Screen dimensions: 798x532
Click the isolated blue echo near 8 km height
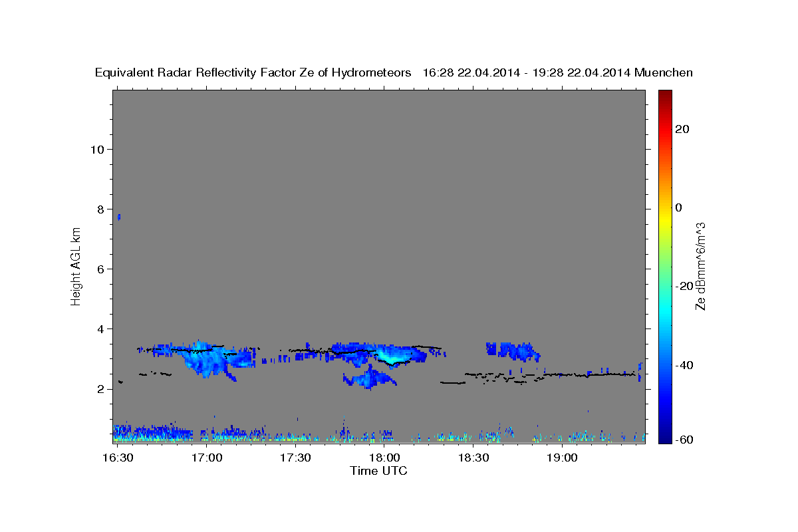119,217
